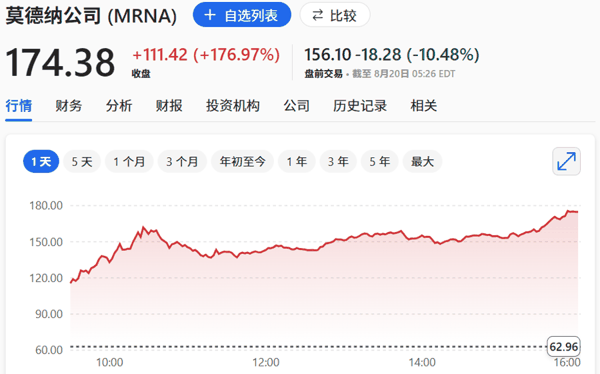This screenshot has width=600, height=374.
Task: View the 投资机构 tab
Action: pyautogui.click(x=233, y=106)
